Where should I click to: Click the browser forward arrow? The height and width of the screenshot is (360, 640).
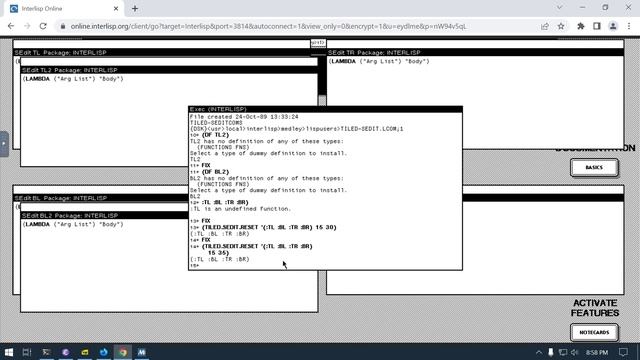pos(27,26)
